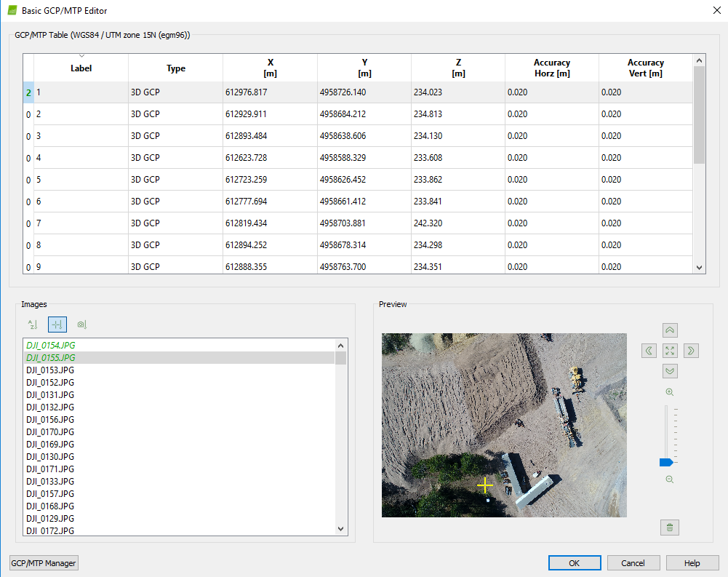The image size is (728, 577).
Task: Click the image list scroll-up arrow
Action: (341, 346)
